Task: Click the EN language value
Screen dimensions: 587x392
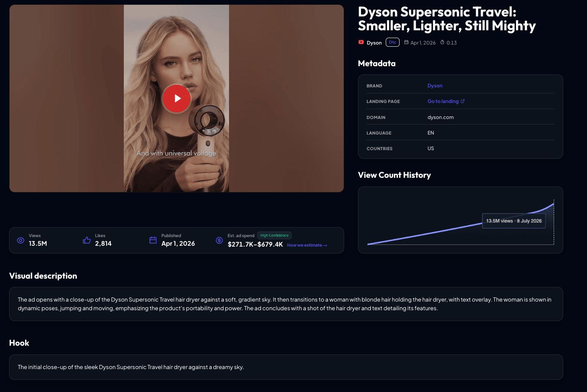Action: (431, 133)
